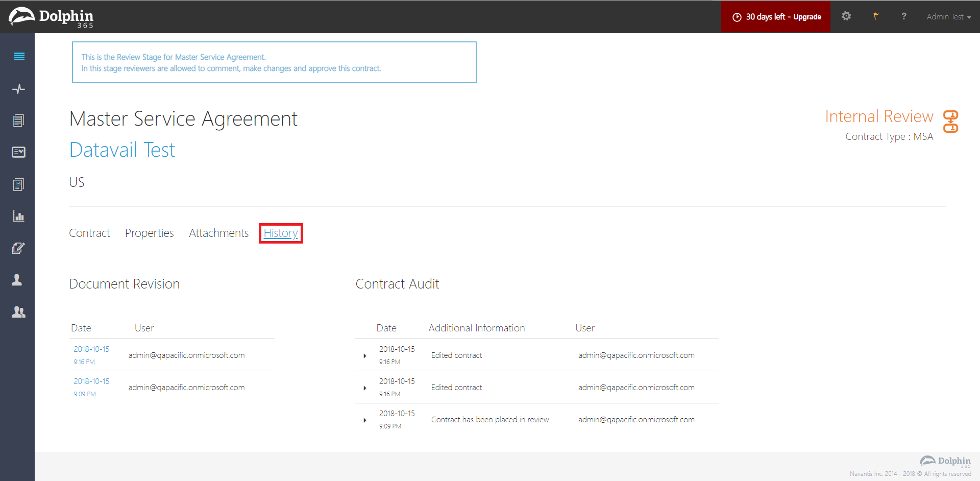This screenshot has height=481, width=980.
Task: Click 'Contract has been placed in review' text
Action: coord(490,420)
